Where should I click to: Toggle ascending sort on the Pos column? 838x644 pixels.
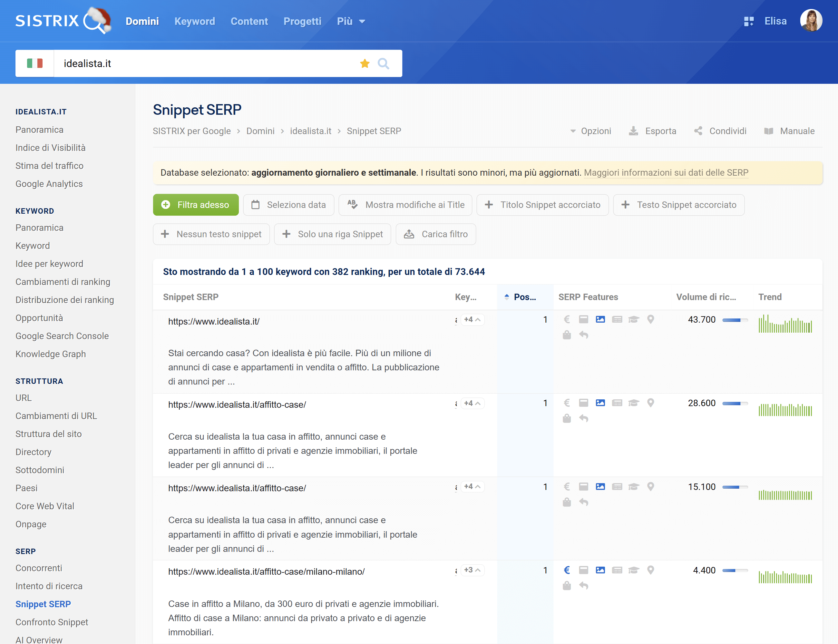coord(507,296)
